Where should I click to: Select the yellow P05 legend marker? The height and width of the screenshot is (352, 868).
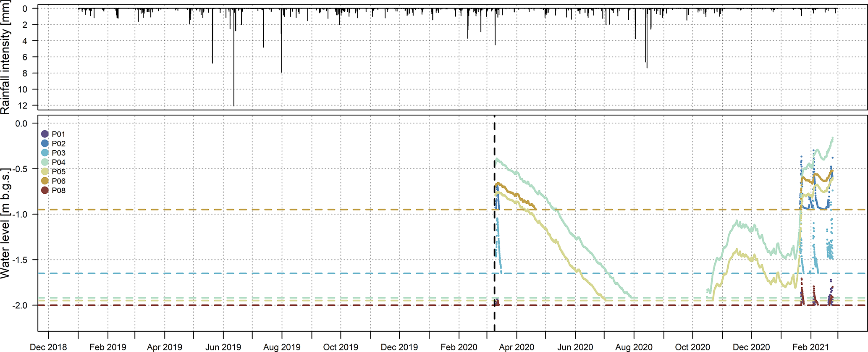[x=45, y=171]
